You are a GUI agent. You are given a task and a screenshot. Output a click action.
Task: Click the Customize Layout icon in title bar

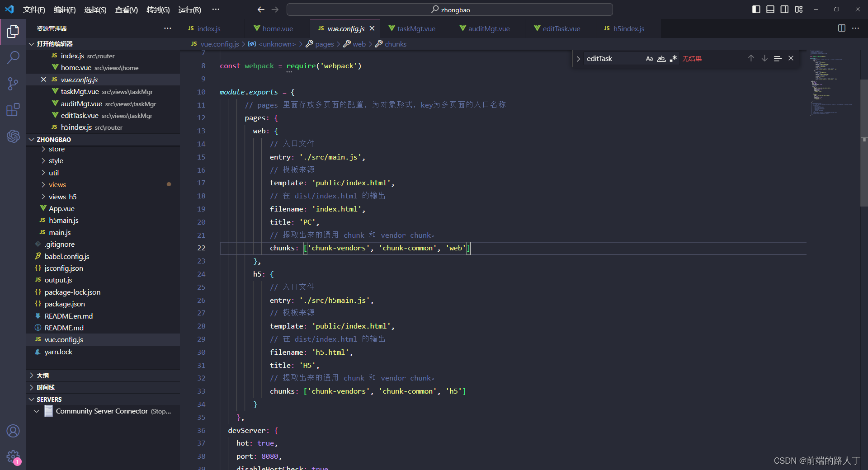coord(799,9)
